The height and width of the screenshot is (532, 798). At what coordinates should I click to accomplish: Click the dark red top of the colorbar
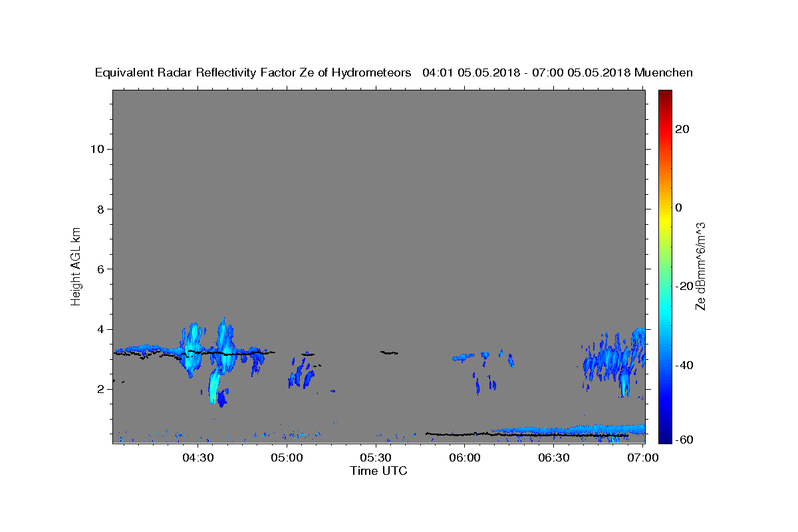click(664, 96)
